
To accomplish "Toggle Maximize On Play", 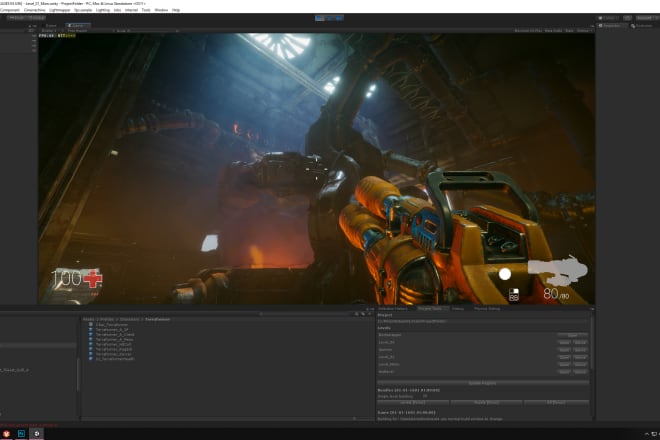I will tap(527, 31).
